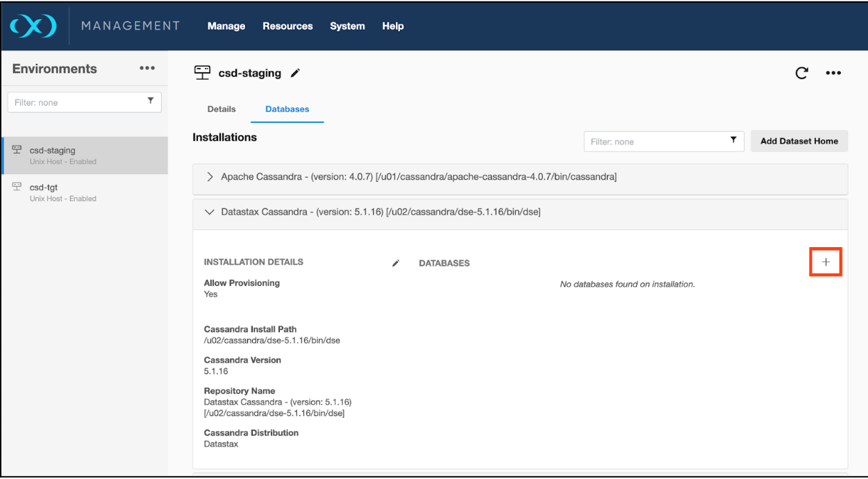Click the filter funnel in Environments sidebar
Viewport: 868px width, 479px height.
click(151, 101)
